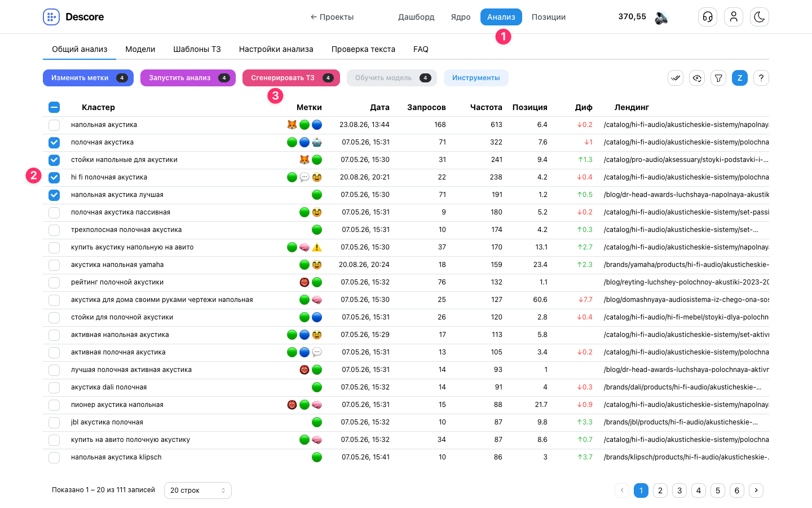Click the speaker icon beside the 370,55 balance

pos(661,17)
